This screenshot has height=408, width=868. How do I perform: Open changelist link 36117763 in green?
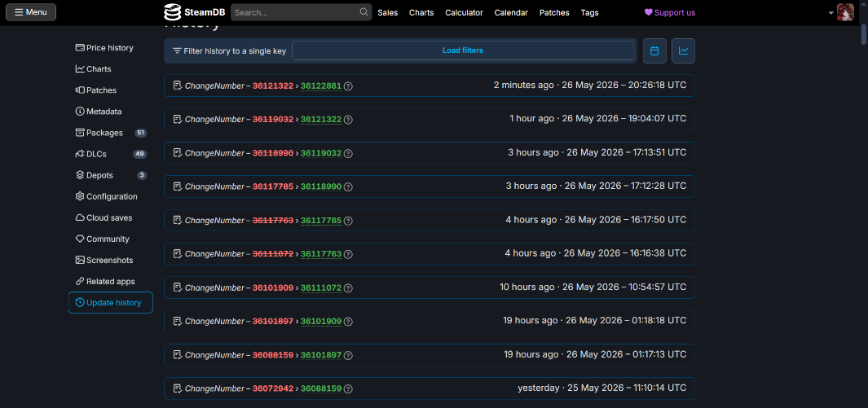321,254
